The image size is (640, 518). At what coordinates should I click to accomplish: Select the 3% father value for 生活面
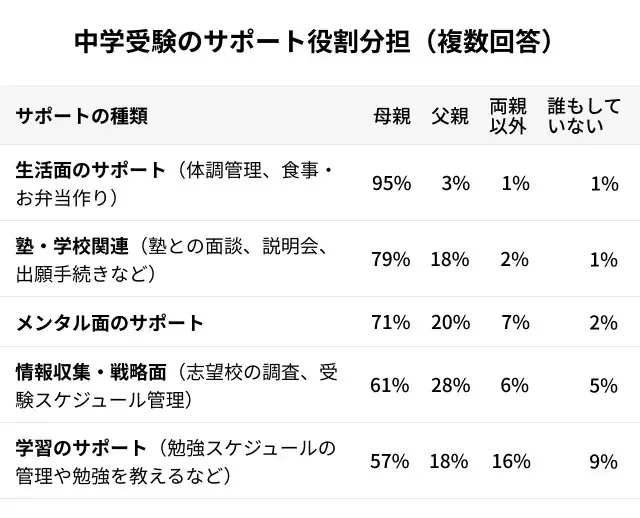tap(455, 184)
